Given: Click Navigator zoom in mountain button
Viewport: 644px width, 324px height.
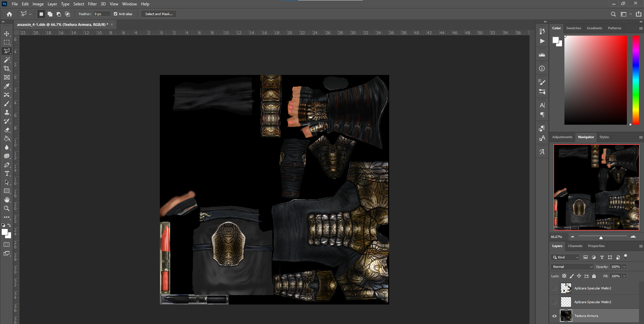Looking at the screenshot, I should coord(633,237).
